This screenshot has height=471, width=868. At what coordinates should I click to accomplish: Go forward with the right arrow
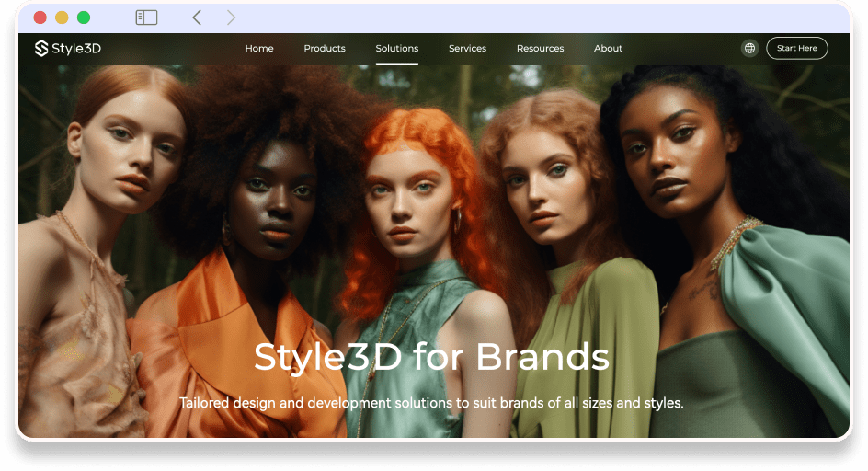231,17
